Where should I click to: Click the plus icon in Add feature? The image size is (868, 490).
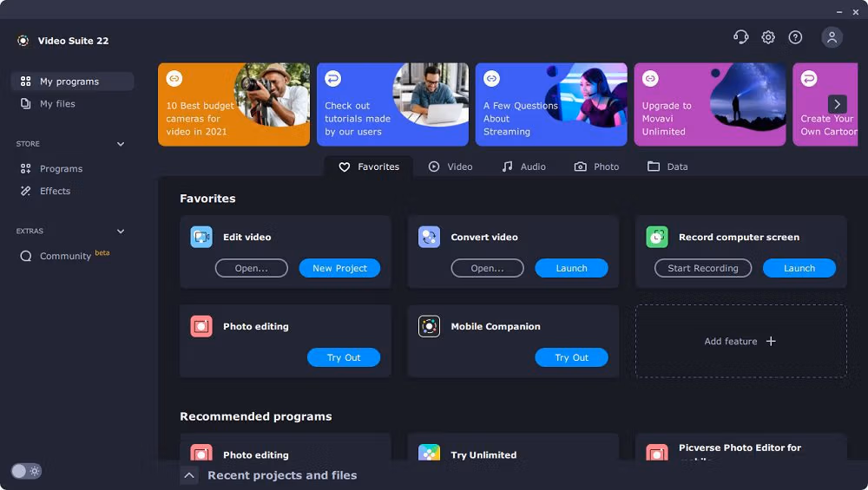pyautogui.click(x=771, y=341)
